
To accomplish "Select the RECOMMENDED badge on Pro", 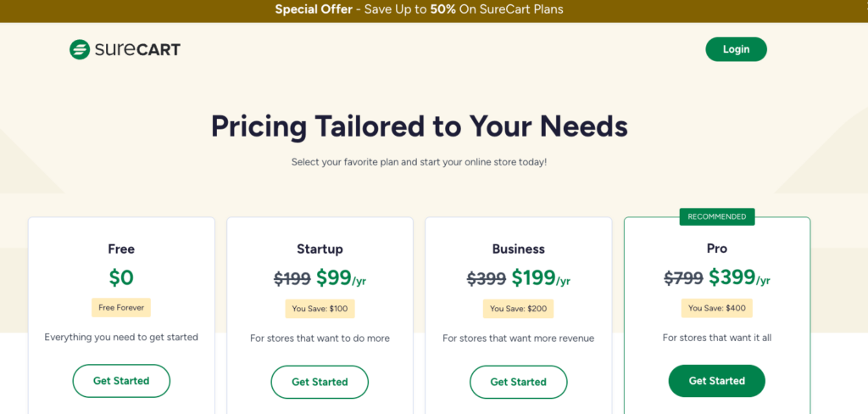I will [x=717, y=216].
